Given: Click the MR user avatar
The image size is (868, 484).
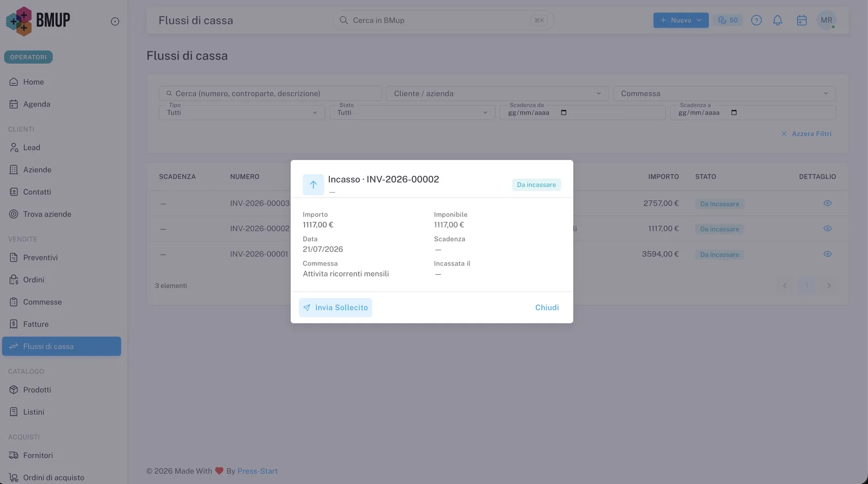Looking at the screenshot, I should point(826,20).
